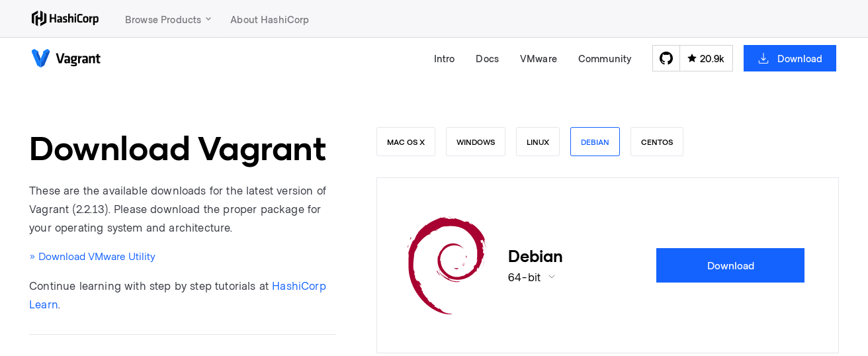Click the Vagrant logo
The height and width of the screenshot is (356, 868).
[x=65, y=58]
